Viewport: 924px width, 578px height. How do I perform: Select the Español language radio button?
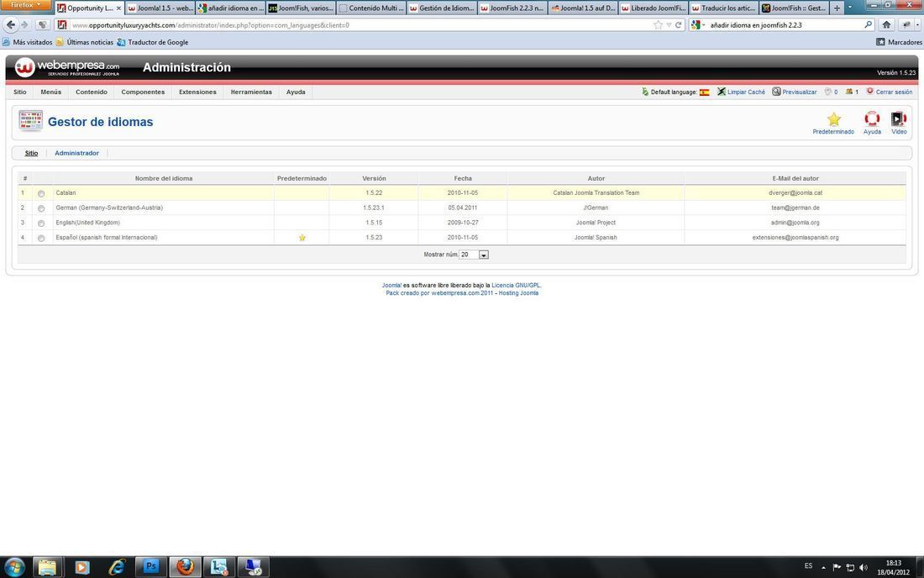click(41, 238)
